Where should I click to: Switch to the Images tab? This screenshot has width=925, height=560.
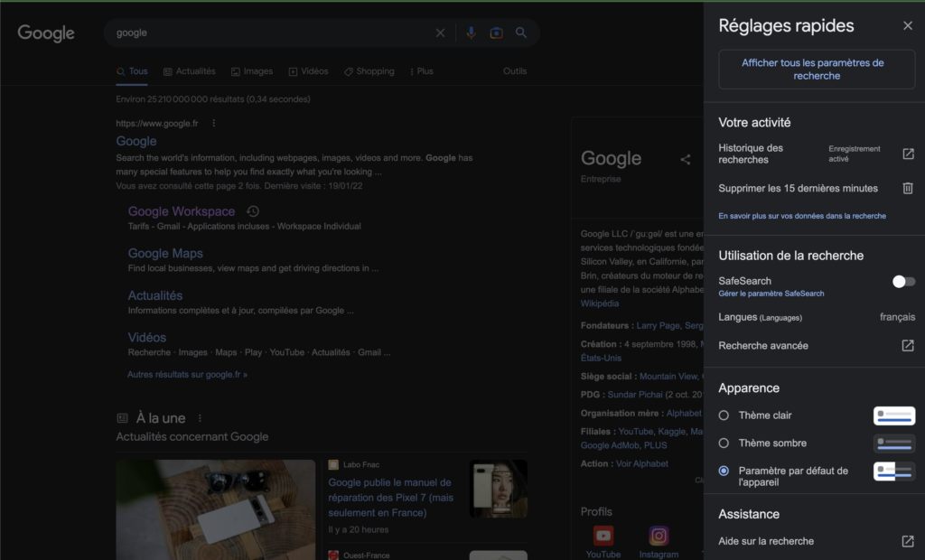pos(252,71)
